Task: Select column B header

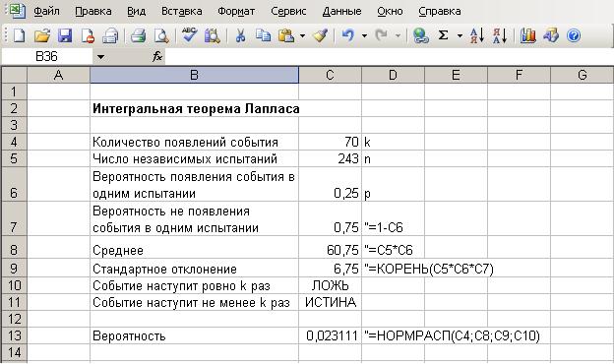Action: pos(194,75)
